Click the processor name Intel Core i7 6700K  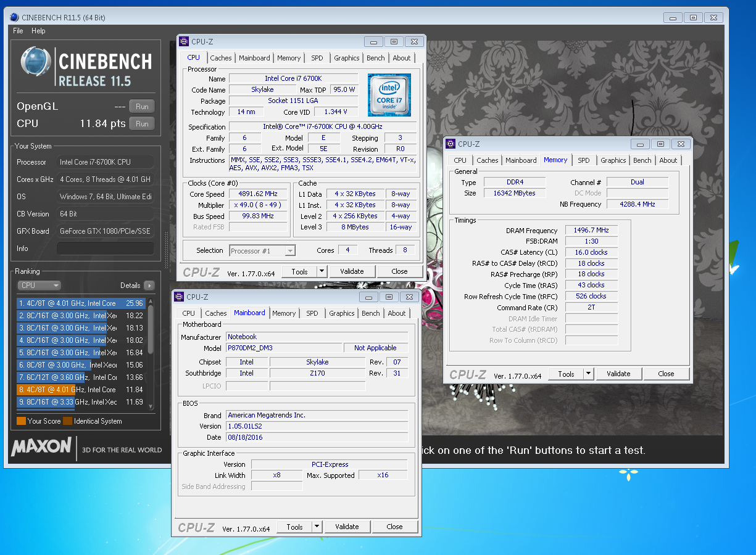pyautogui.click(x=293, y=78)
